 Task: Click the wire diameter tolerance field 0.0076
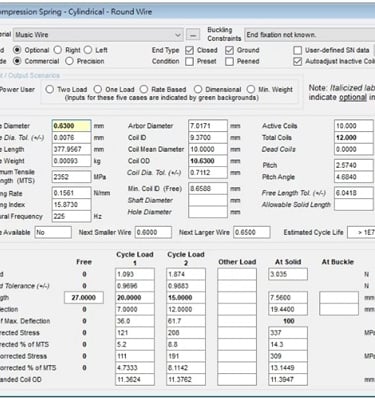pyautogui.click(x=71, y=138)
